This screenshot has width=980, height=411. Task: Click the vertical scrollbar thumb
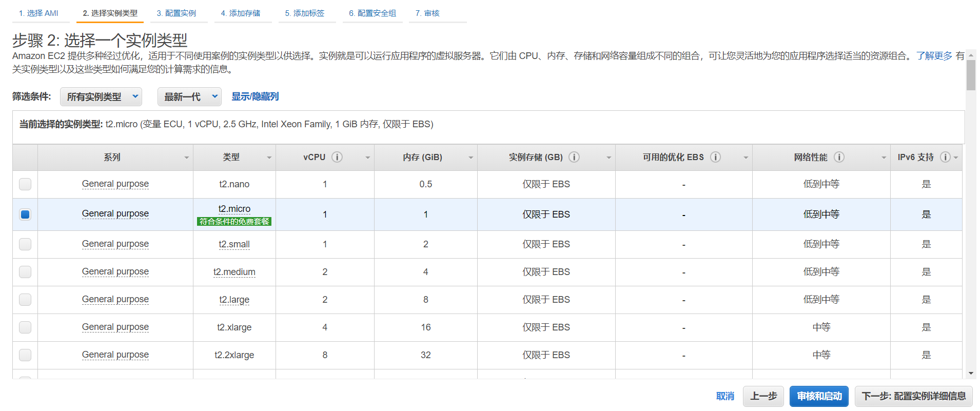click(x=971, y=75)
